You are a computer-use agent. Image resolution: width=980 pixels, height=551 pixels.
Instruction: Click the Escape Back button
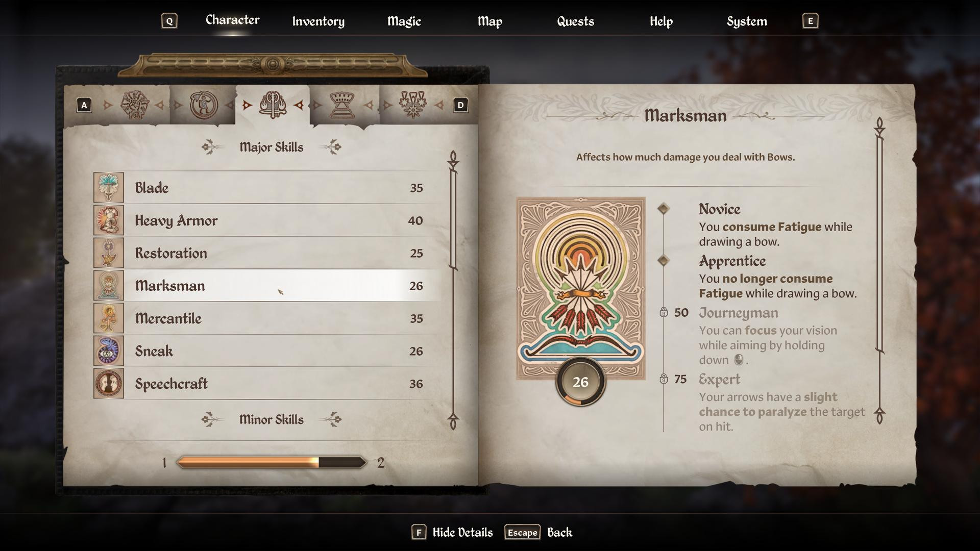pos(538,533)
